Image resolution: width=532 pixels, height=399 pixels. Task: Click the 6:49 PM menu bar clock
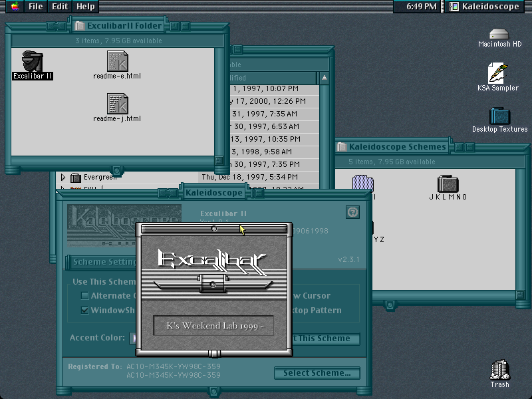click(421, 7)
